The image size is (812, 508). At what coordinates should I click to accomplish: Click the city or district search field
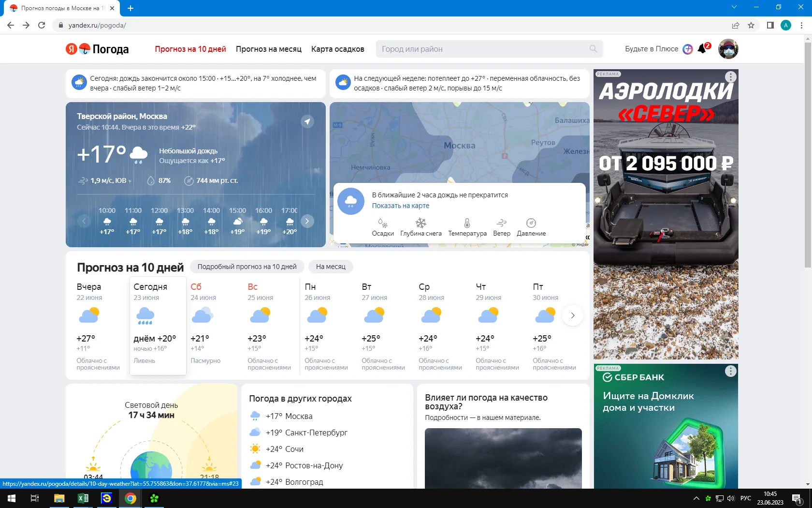(x=490, y=49)
